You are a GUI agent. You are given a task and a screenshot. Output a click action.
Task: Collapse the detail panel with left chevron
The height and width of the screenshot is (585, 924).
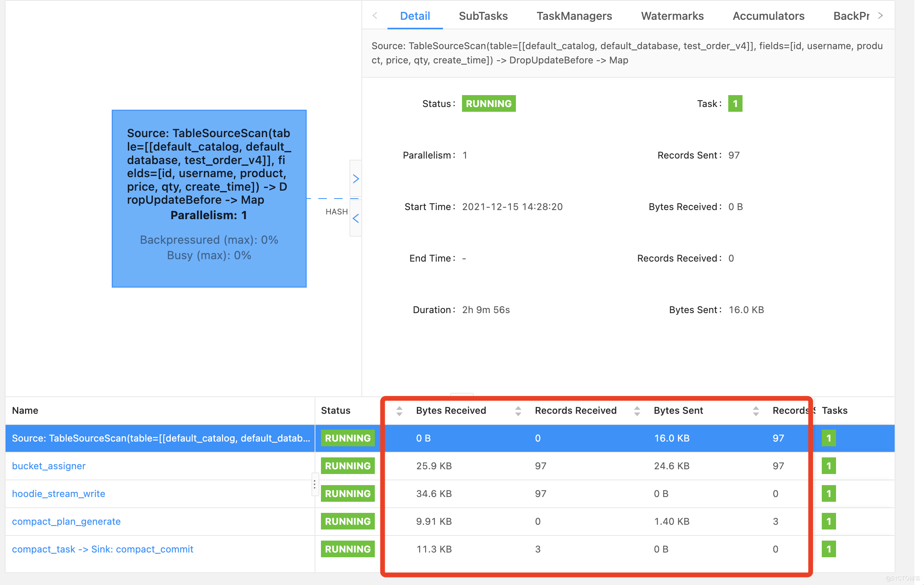tap(355, 218)
